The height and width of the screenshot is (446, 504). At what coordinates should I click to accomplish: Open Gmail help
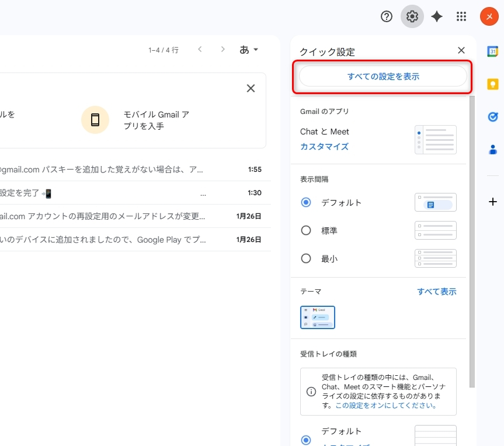(x=386, y=16)
